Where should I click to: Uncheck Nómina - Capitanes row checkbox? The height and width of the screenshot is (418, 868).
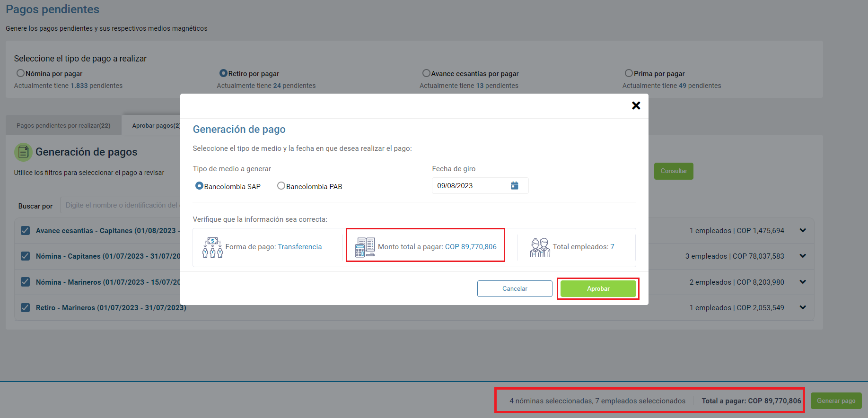click(x=26, y=256)
